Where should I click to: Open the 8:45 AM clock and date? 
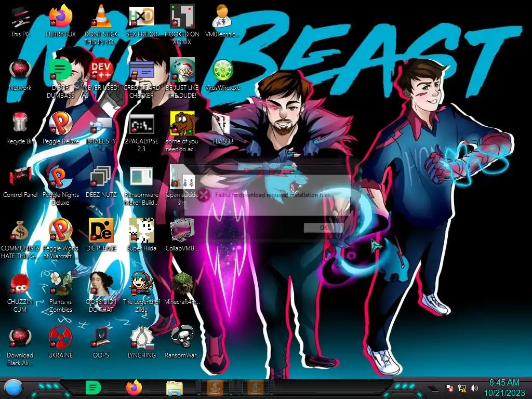pos(504,388)
